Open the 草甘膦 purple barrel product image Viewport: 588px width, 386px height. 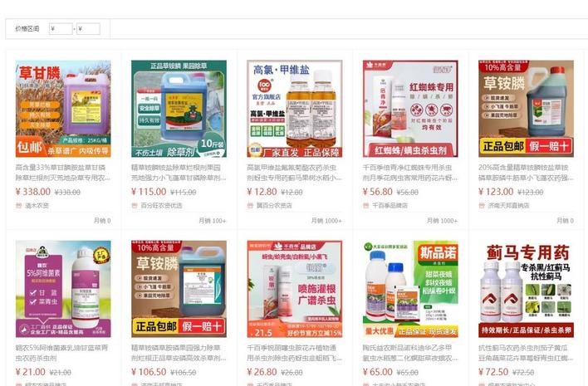[63, 109]
